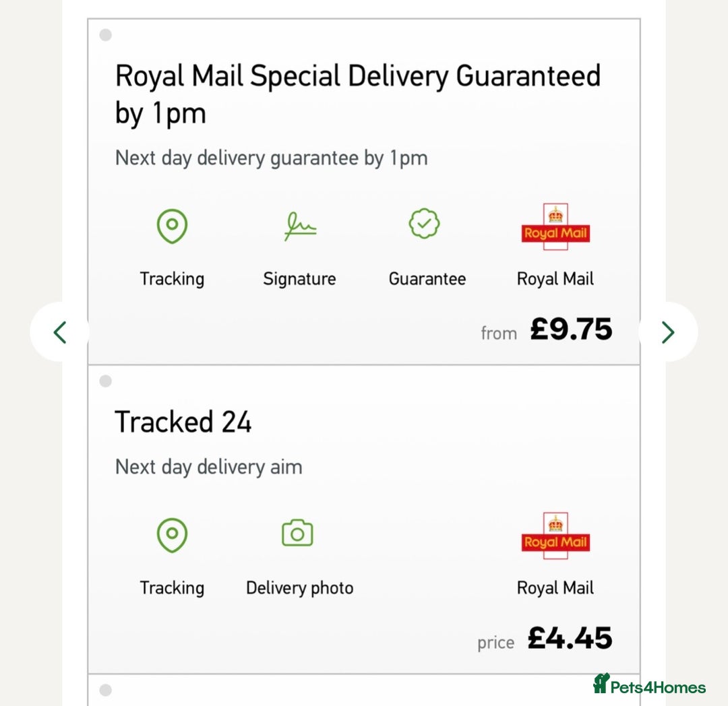Click Delivery photo label text
Image resolution: width=728 pixels, height=706 pixels.
(x=299, y=588)
